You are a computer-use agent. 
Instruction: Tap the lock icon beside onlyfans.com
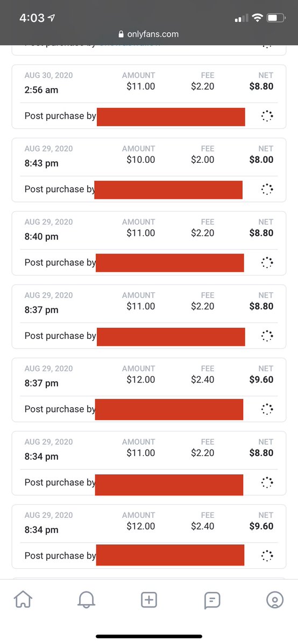pyautogui.click(x=121, y=34)
